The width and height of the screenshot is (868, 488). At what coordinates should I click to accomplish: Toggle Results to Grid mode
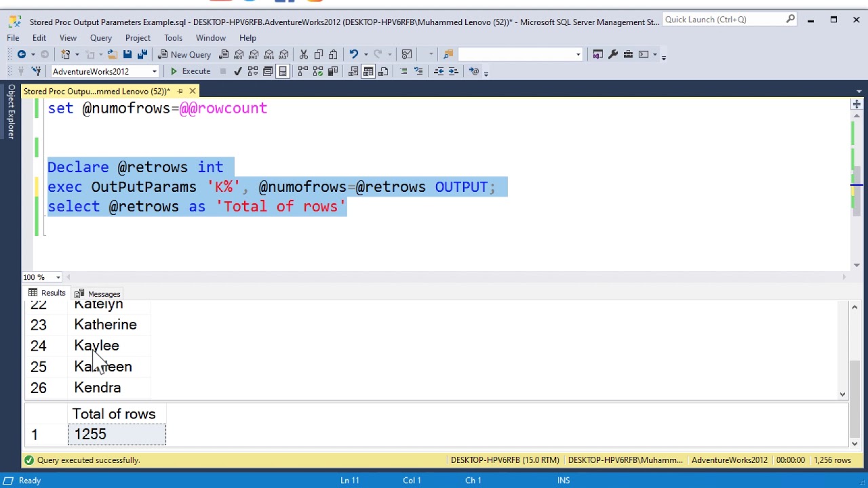[368, 71]
